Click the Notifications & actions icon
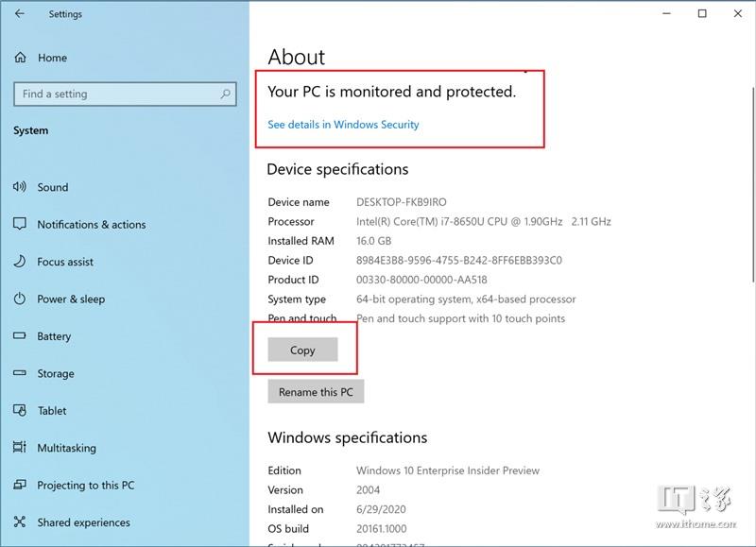 pyautogui.click(x=20, y=224)
